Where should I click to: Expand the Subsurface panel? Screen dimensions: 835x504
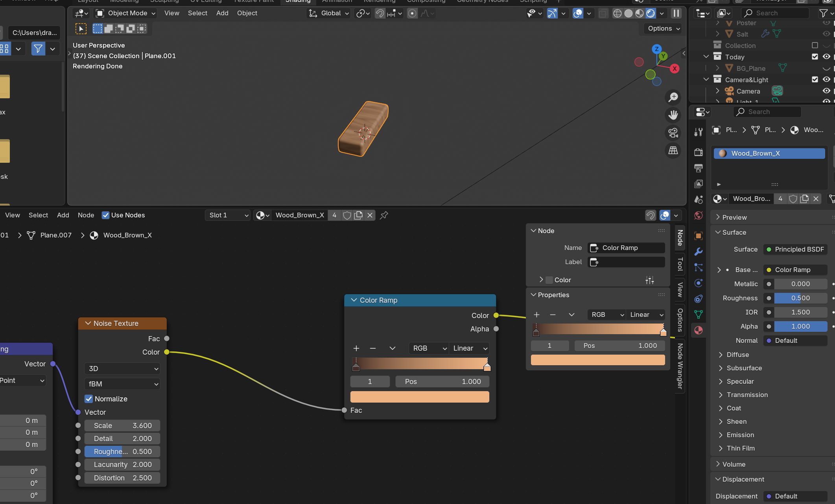(x=743, y=368)
